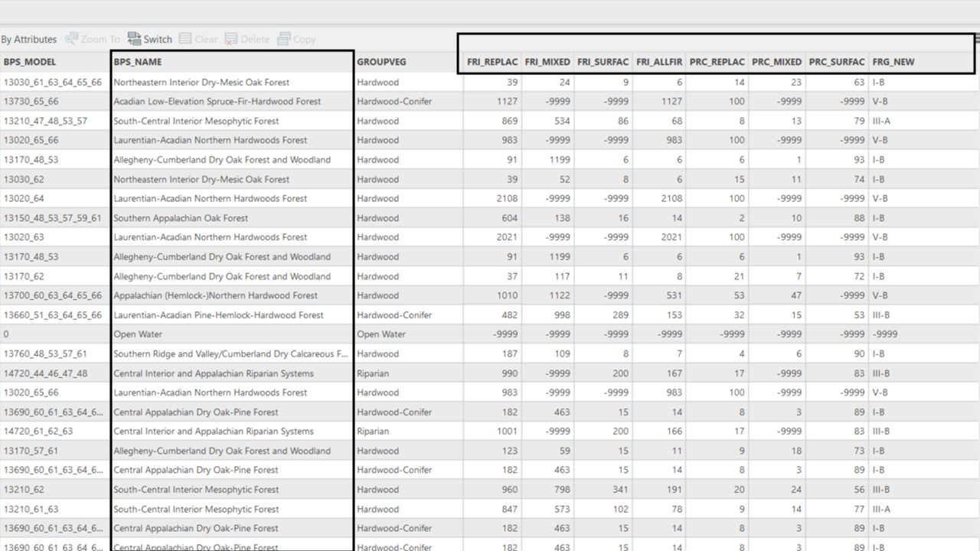Sort the PRC_SURFAC column header
This screenshot has width=980, height=551.
click(x=836, y=61)
